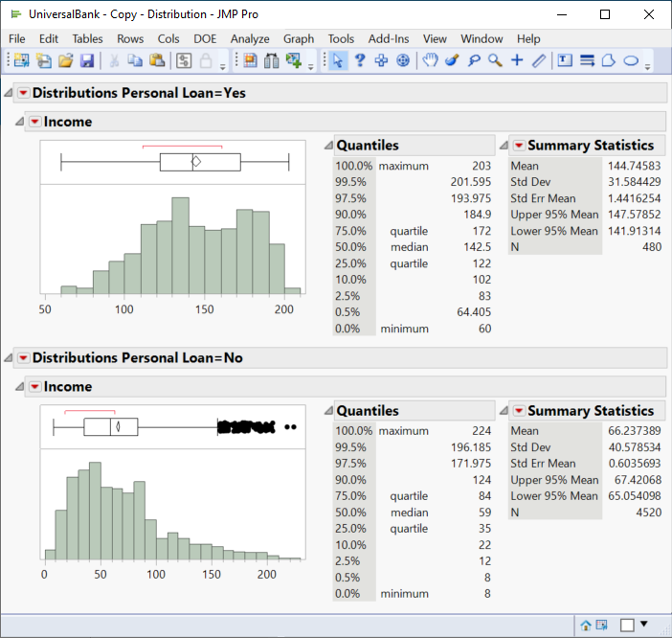Click the Paste clipboard icon
The width and height of the screenshot is (672, 638).
point(157,60)
